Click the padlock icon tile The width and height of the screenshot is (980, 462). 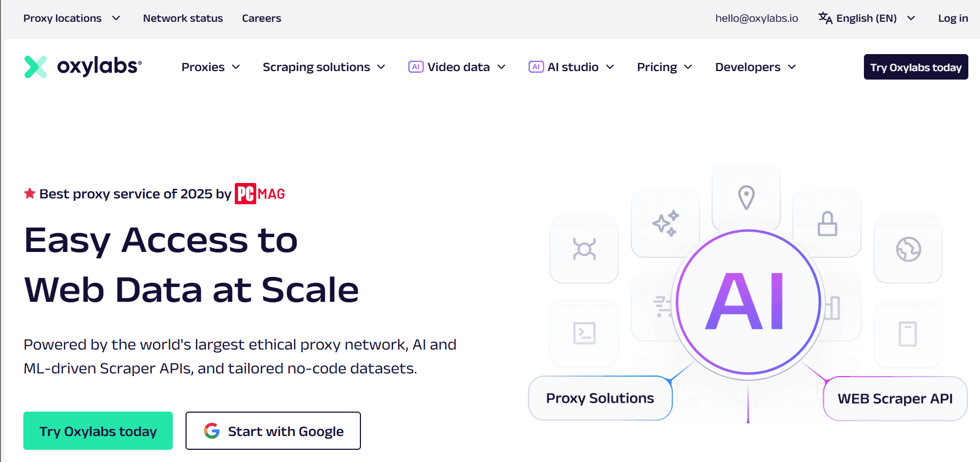pyautogui.click(x=827, y=223)
